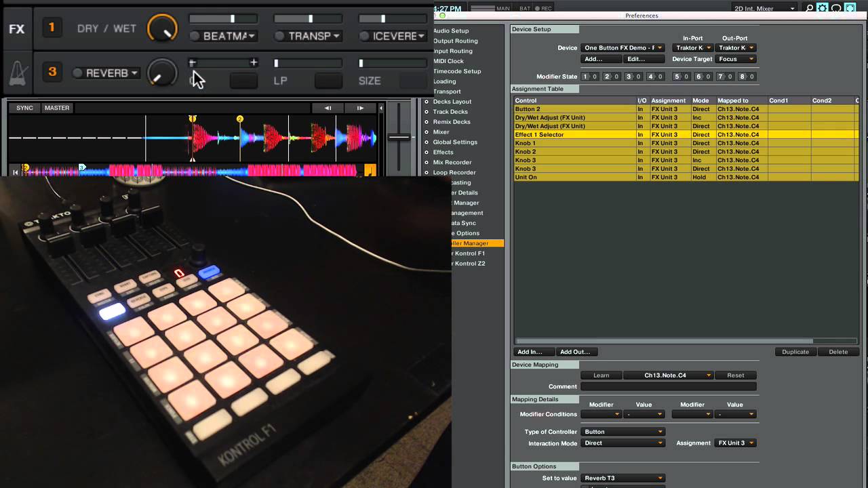Screen dimensions: 868x488
Task: Open the Device dropdown showing One Button FX Demo
Action: [x=623, y=47]
